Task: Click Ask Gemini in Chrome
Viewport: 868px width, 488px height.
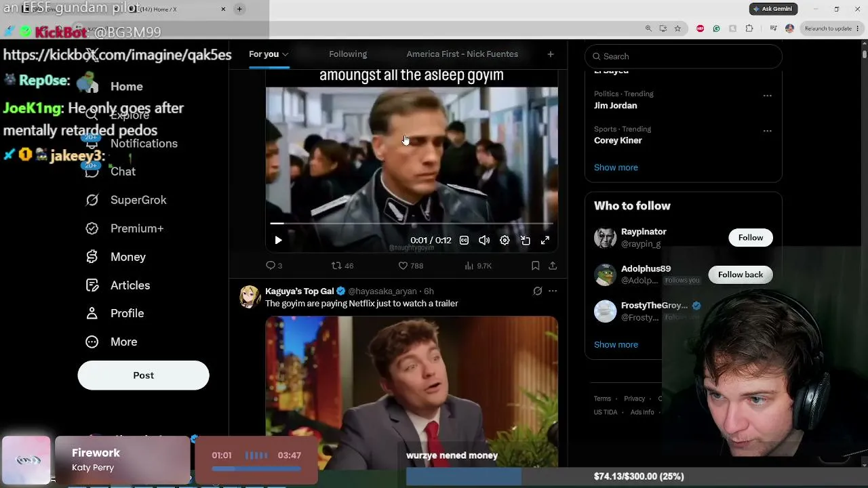Action: (x=773, y=9)
